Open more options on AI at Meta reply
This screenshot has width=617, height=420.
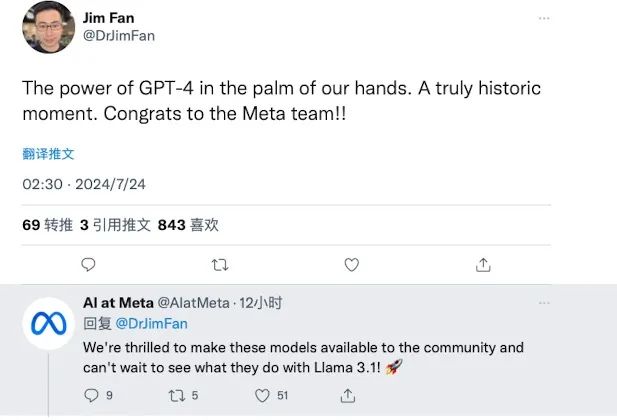coord(543,301)
